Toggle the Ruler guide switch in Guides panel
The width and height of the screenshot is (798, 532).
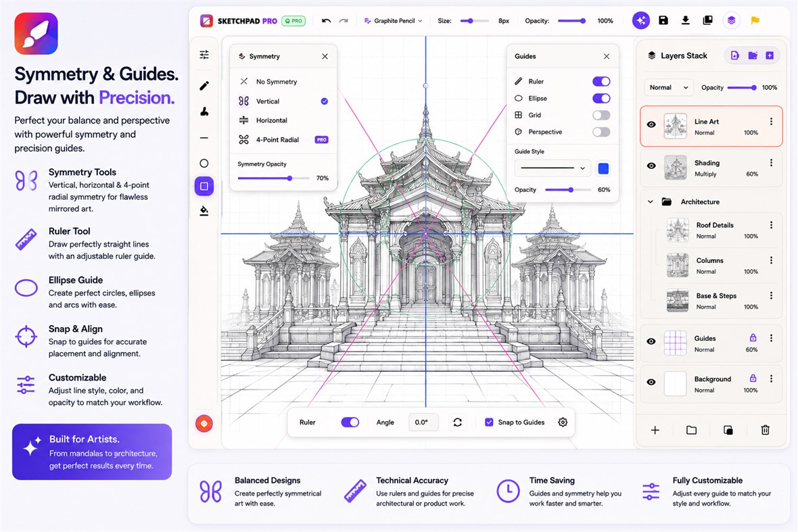tap(601, 81)
